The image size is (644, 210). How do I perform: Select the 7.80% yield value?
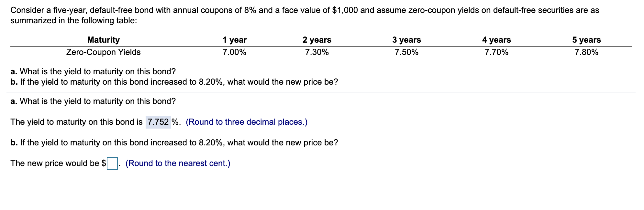point(586,52)
